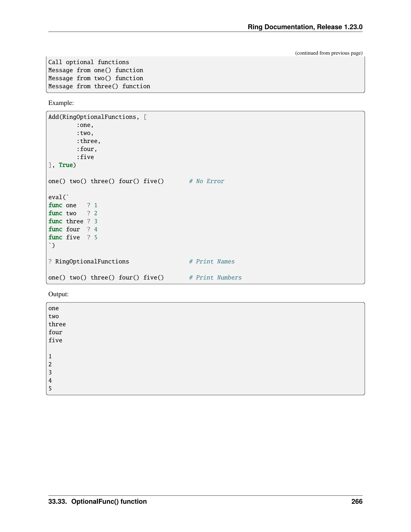Click the '# Print Names' comment
Image resolution: width=411 pixels, height=532 pixels.
[x=212, y=261]
